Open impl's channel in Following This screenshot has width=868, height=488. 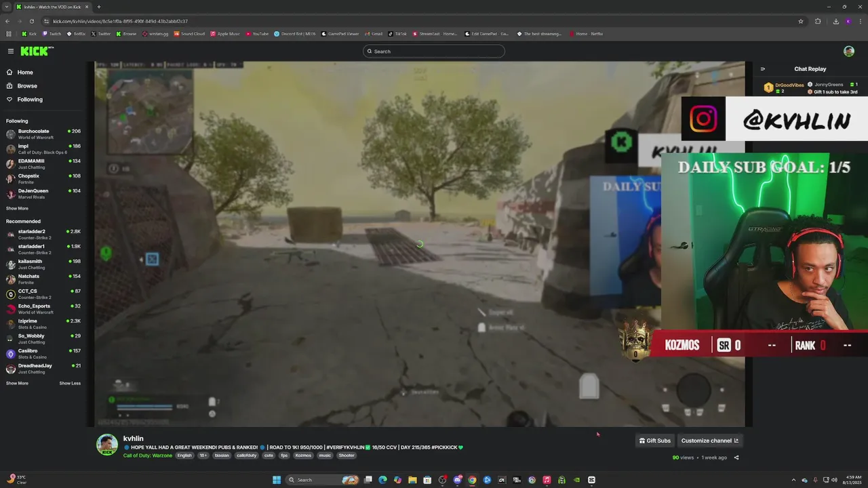(x=43, y=149)
